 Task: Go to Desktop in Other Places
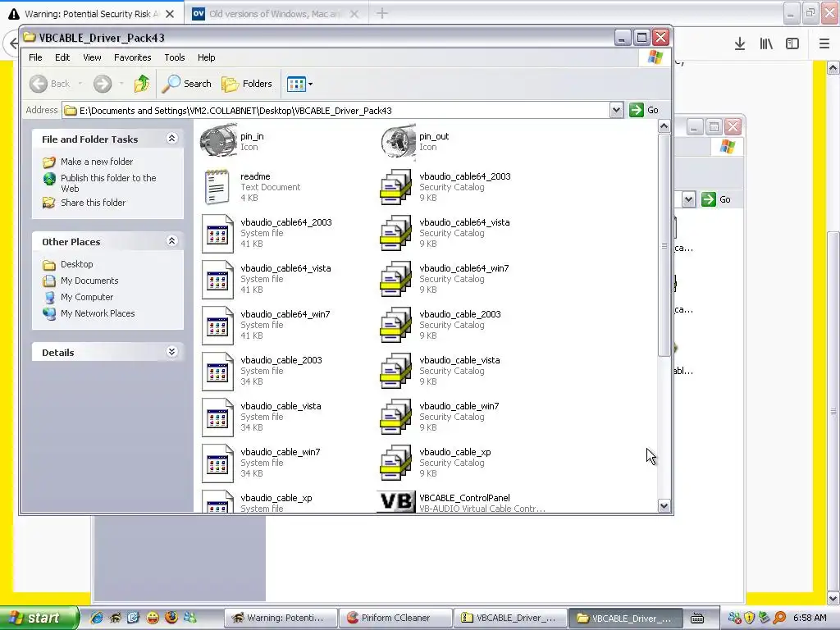[x=76, y=264]
